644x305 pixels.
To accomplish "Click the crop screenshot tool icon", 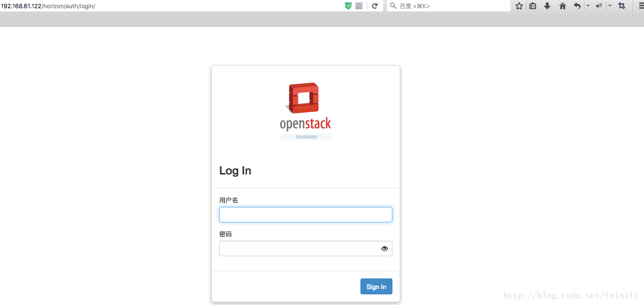I will coord(622,6).
